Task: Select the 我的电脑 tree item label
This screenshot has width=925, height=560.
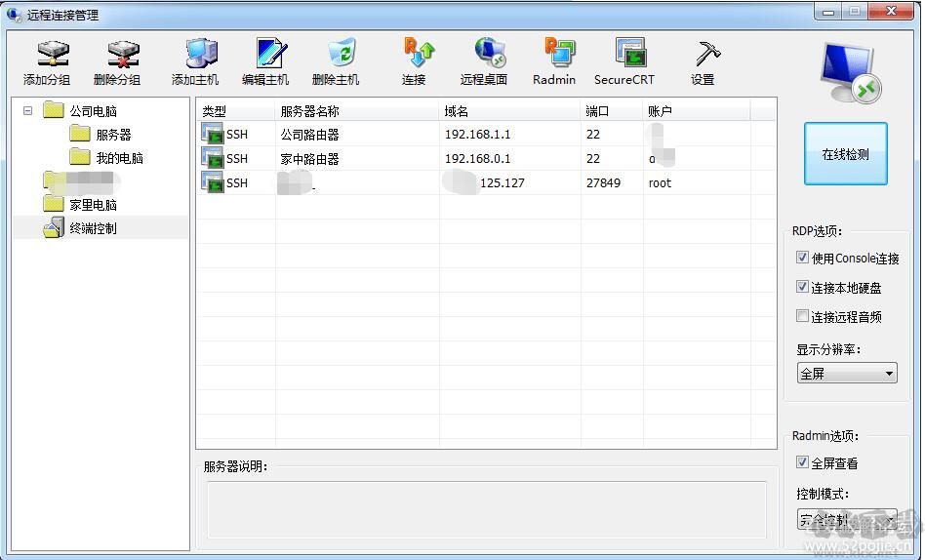Action: point(120,158)
